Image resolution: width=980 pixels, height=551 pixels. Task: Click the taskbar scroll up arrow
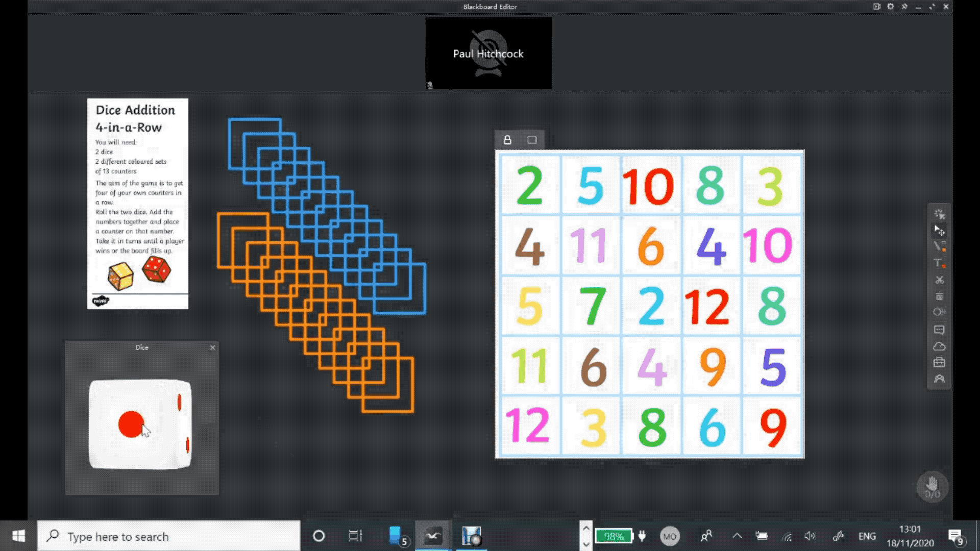(x=586, y=529)
